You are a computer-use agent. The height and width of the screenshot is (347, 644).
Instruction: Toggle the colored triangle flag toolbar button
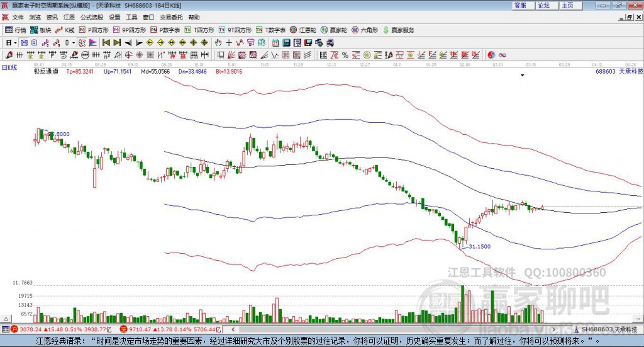tap(93, 43)
